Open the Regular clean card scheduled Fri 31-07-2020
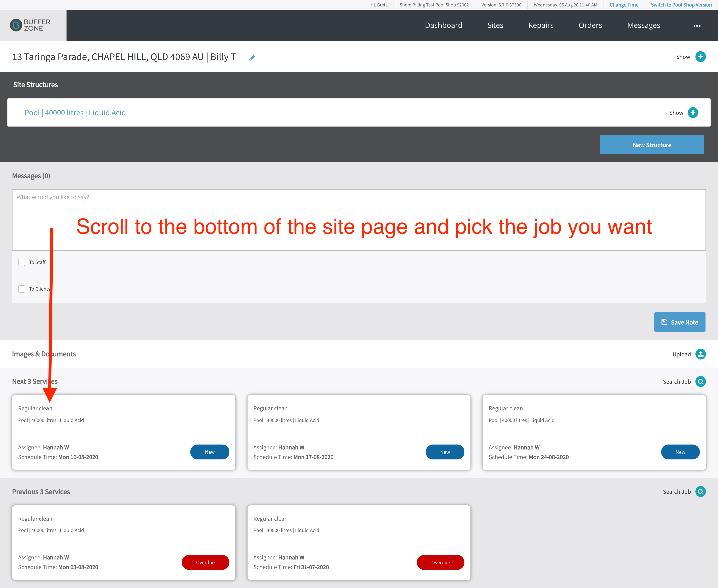718x588 pixels. click(x=359, y=543)
